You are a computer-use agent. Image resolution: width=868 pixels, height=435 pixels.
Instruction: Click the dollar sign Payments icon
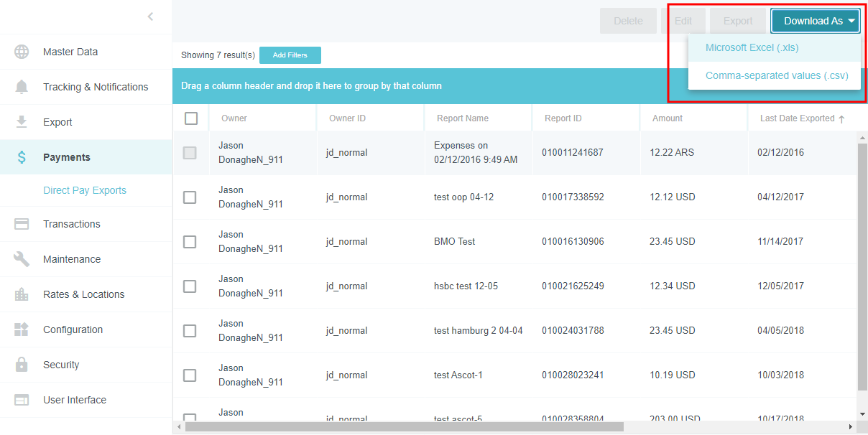22,157
